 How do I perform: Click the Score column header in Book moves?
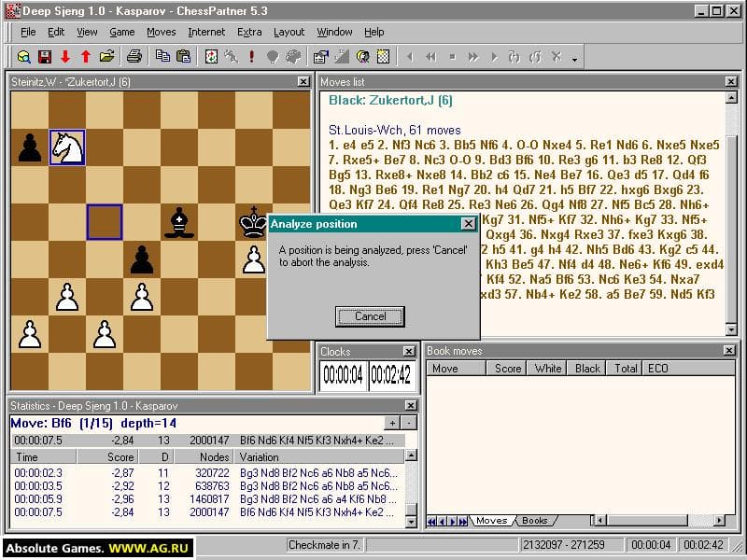pos(507,368)
